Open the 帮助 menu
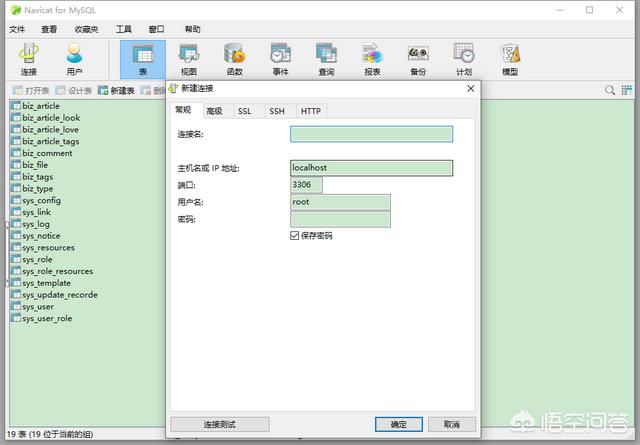 click(x=193, y=29)
